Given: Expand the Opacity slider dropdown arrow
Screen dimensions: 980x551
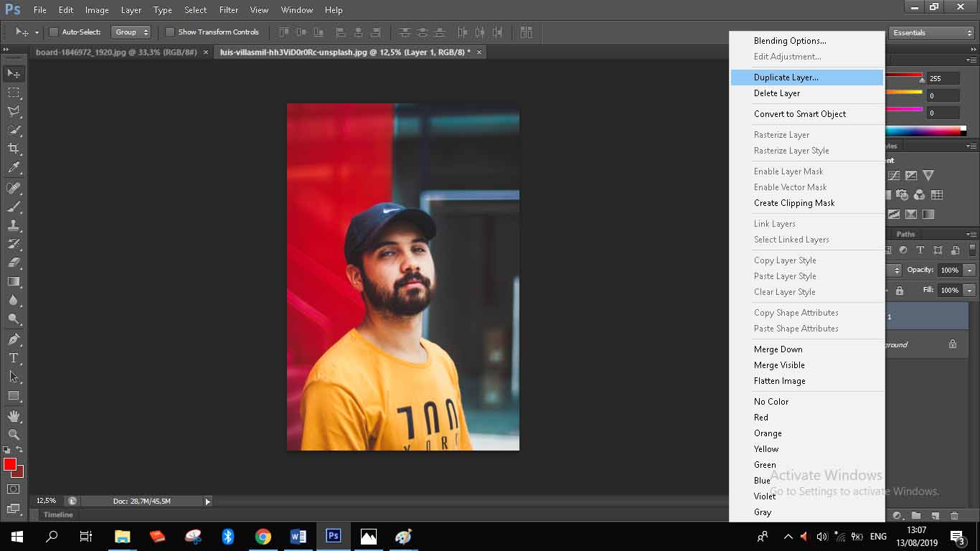Looking at the screenshot, I should 969,270.
